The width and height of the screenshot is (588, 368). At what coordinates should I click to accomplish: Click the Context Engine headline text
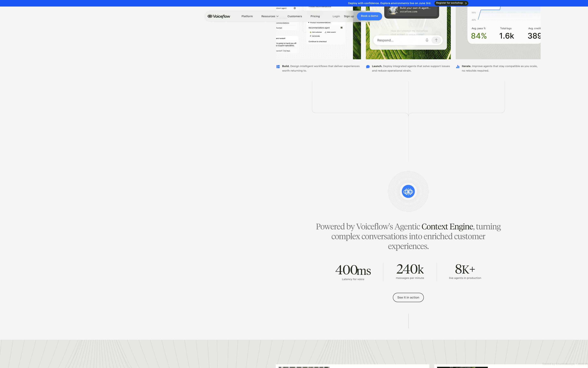[x=447, y=227]
